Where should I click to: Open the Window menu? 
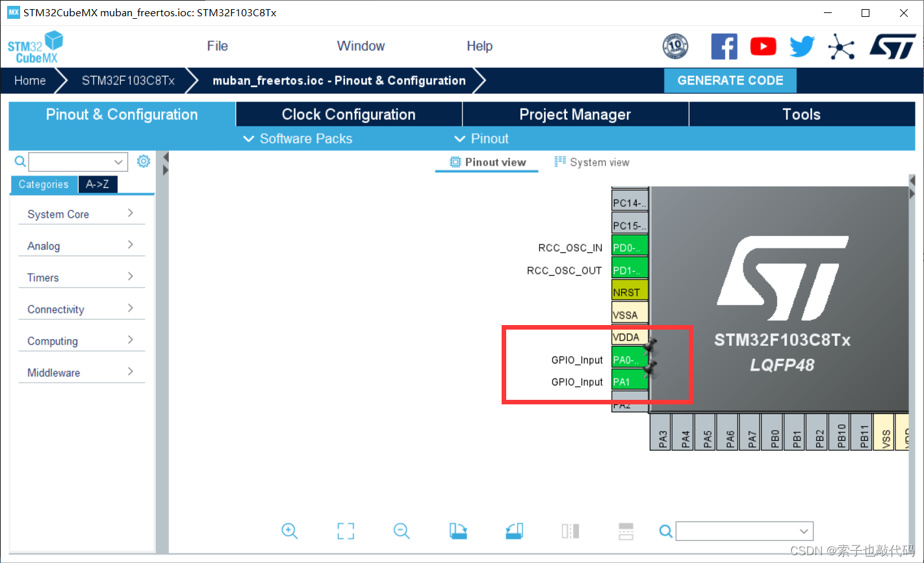click(x=361, y=46)
